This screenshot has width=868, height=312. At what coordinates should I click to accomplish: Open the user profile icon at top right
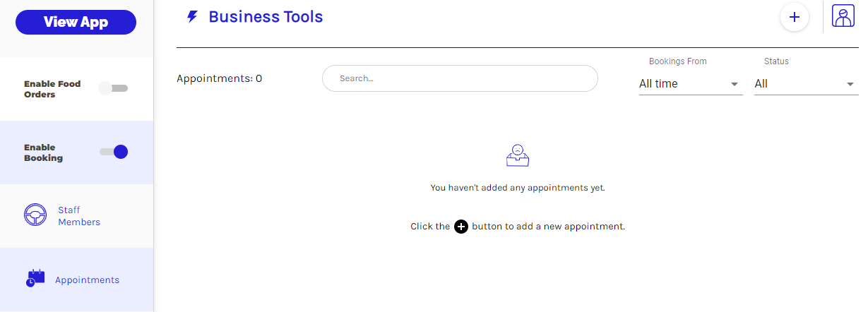click(843, 16)
